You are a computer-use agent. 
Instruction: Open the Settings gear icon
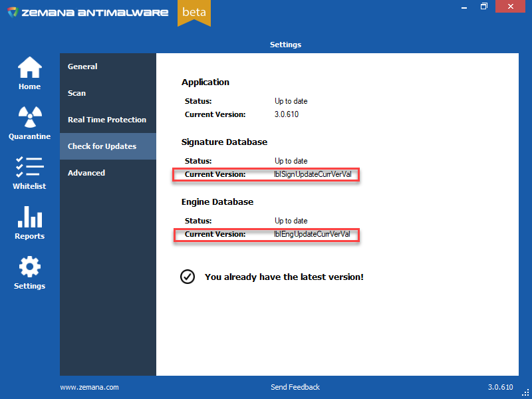[x=30, y=267]
